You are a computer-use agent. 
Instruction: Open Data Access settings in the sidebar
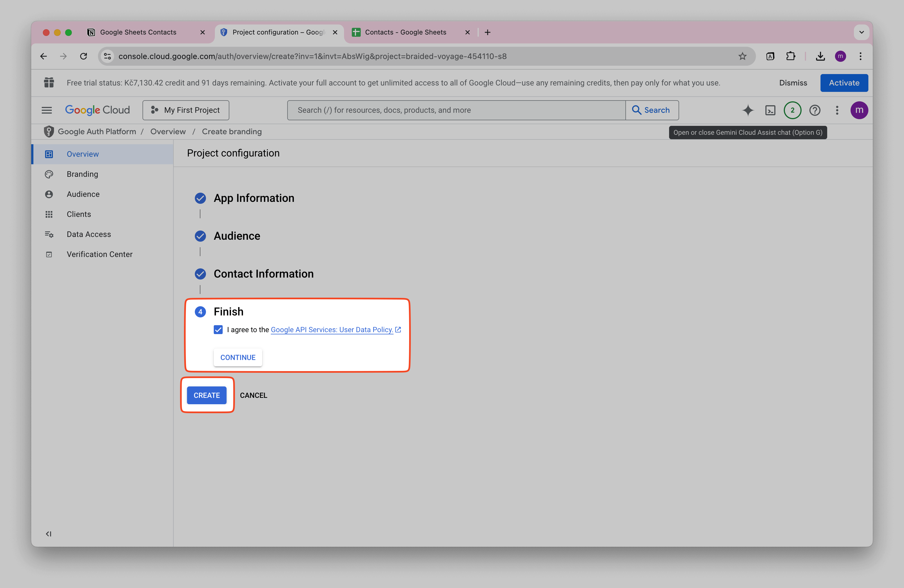click(x=89, y=234)
